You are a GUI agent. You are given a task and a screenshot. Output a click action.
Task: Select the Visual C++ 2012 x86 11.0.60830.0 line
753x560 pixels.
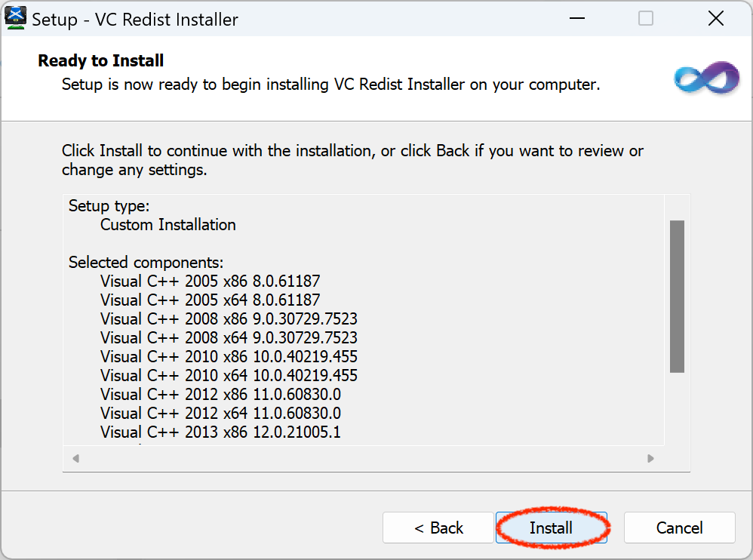coord(220,394)
